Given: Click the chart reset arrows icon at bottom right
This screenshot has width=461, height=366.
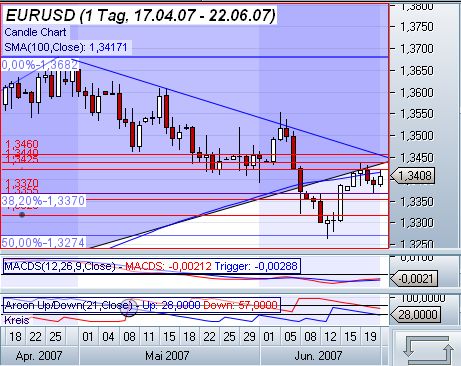Looking at the screenshot, I should [x=428, y=350].
